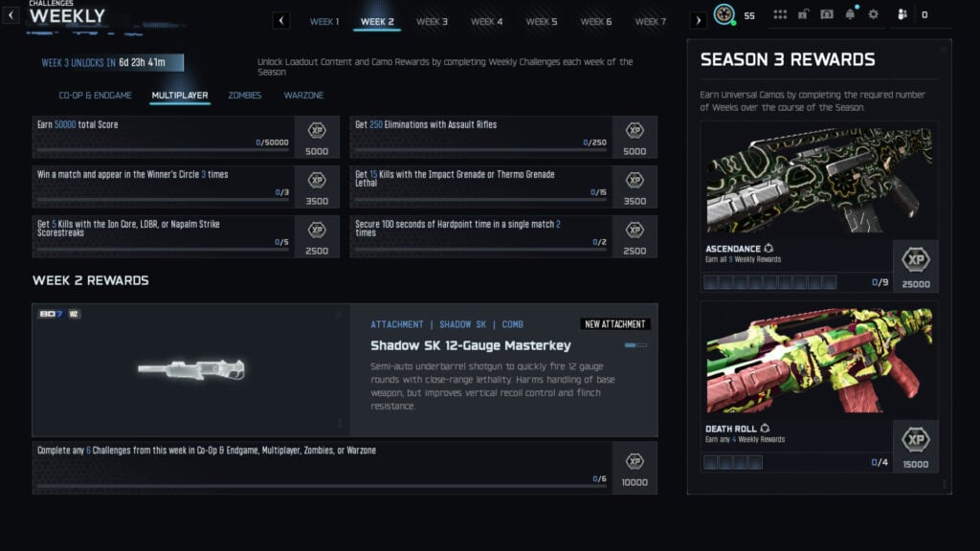
Task: Click the player profile emblem
Action: [724, 15]
